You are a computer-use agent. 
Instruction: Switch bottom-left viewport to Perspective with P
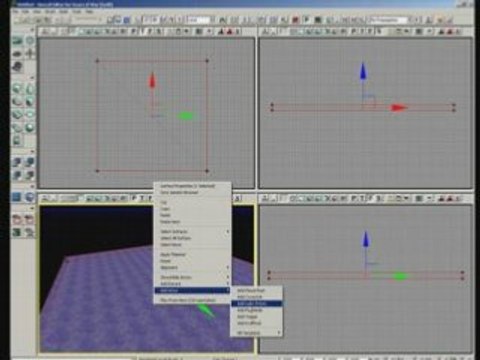click(x=134, y=199)
